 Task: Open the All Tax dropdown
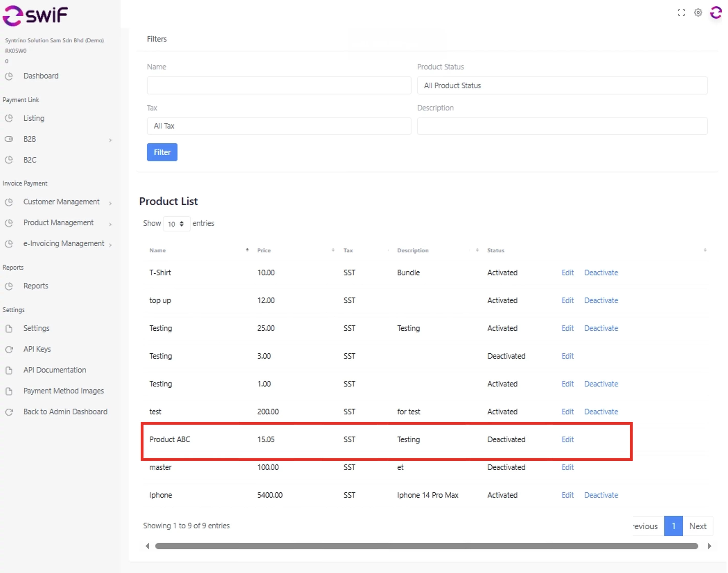point(279,126)
